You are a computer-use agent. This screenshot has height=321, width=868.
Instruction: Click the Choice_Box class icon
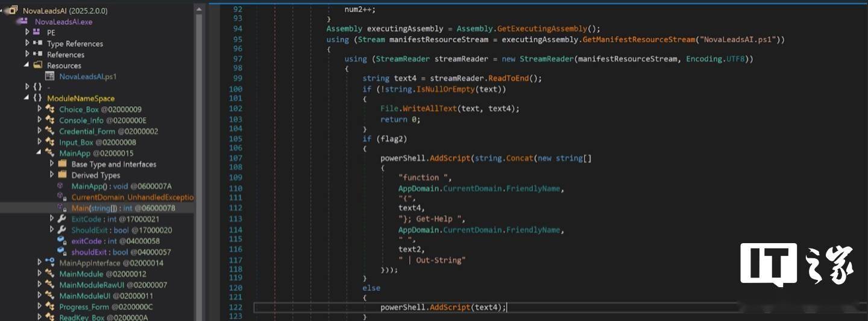tap(49, 109)
